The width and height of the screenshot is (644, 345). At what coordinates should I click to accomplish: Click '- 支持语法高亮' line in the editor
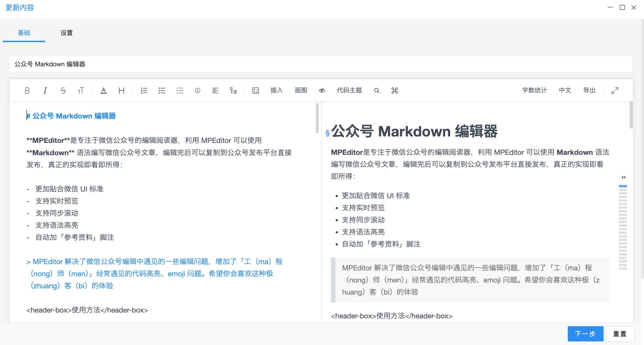[x=52, y=225]
